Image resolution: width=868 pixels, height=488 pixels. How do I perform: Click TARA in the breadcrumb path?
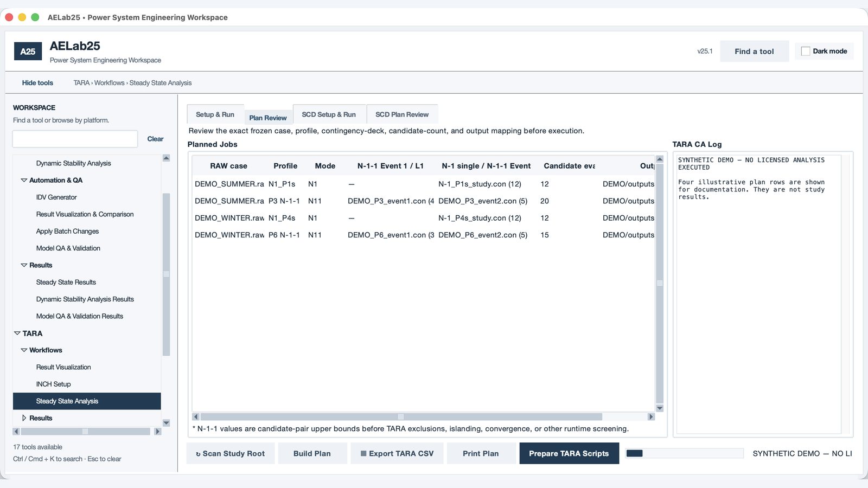81,83
